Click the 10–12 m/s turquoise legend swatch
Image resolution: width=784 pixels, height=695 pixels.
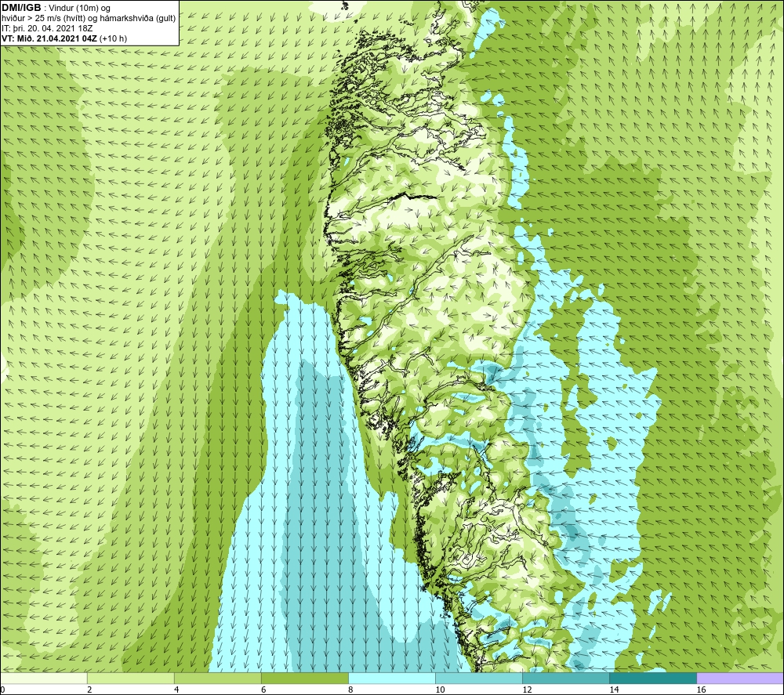(479, 678)
